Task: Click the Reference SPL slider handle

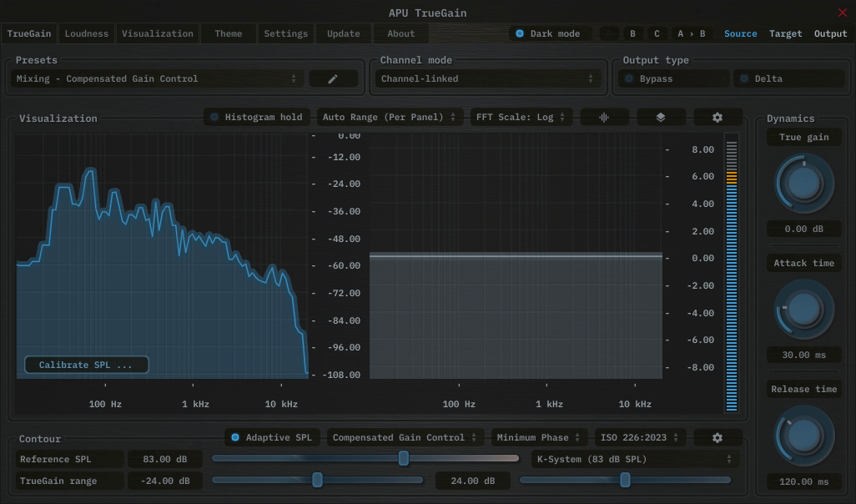Action: 404,458
